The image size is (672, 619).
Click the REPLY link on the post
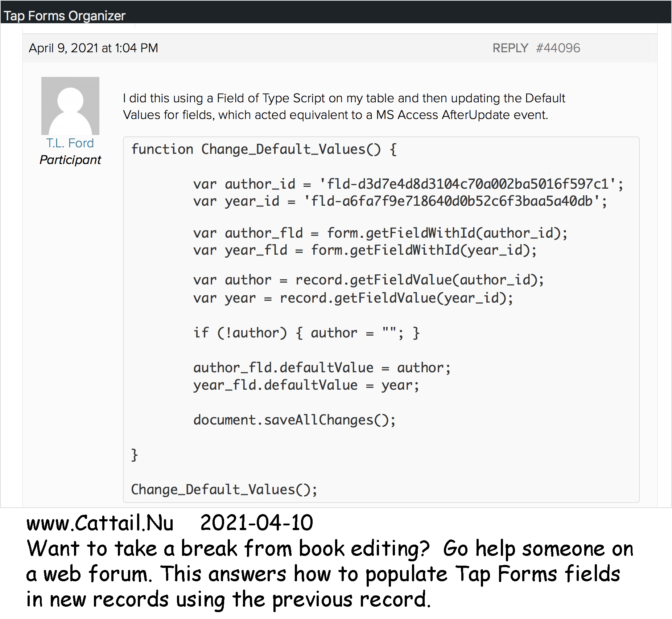point(510,48)
